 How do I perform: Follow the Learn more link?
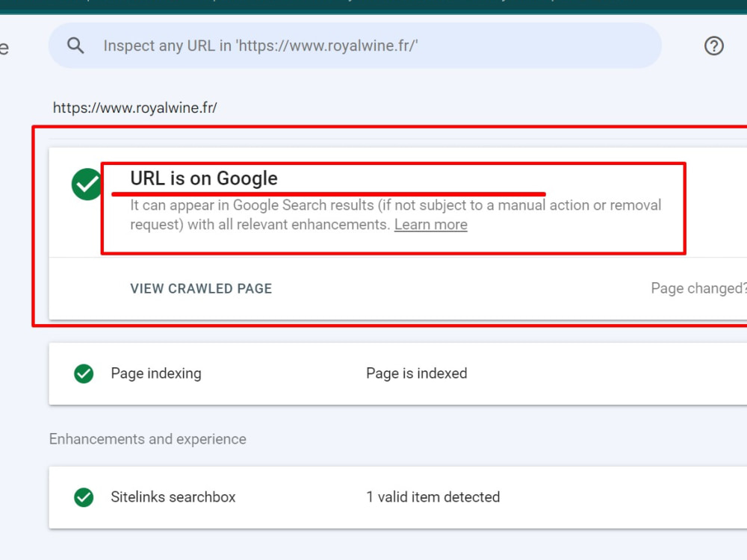[431, 224]
